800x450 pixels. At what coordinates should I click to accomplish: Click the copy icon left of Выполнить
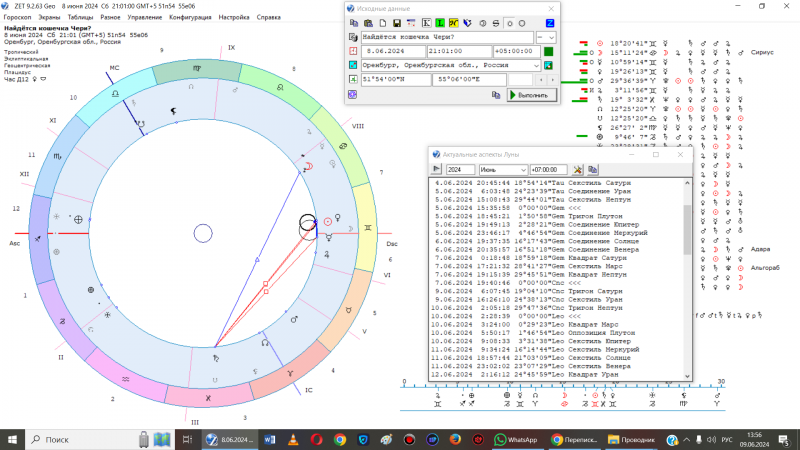[x=495, y=94]
